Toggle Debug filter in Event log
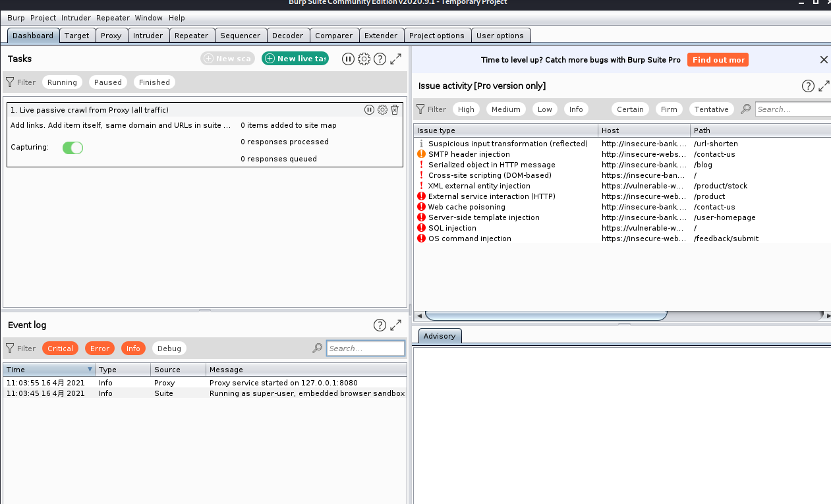Viewport: 831px width, 504px height. [169, 349]
